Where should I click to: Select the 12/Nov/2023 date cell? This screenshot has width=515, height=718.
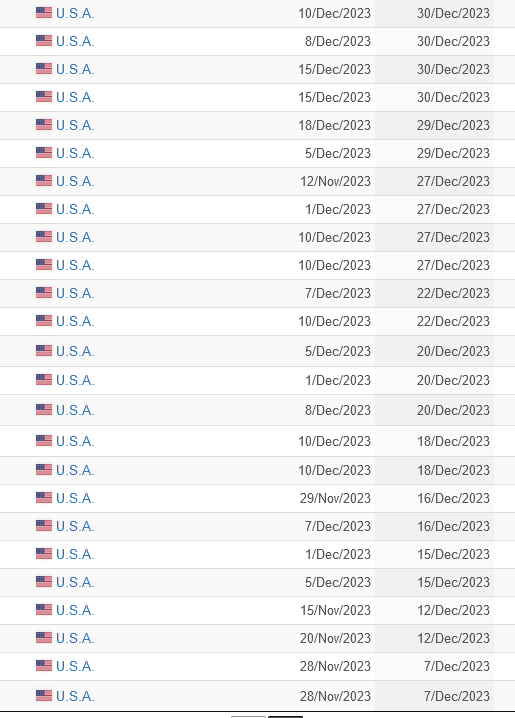335,181
